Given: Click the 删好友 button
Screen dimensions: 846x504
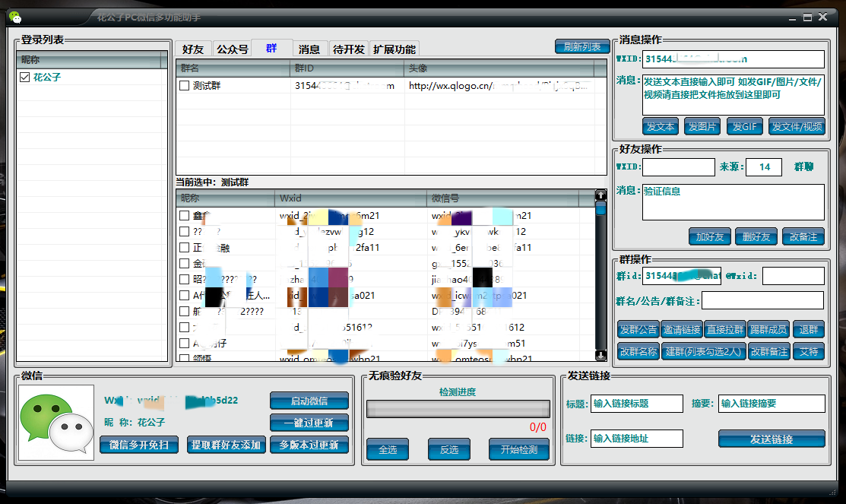Looking at the screenshot, I should [x=756, y=237].
